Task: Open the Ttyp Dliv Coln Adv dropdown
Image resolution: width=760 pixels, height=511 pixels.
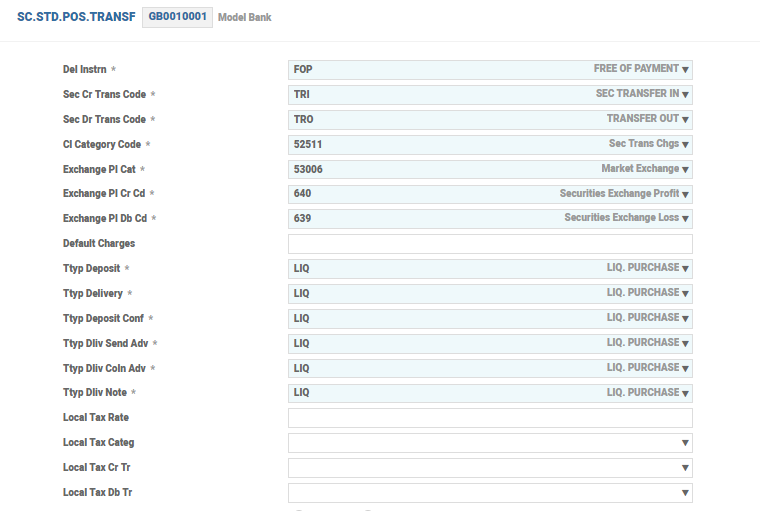Action: (x=686, y=369)
